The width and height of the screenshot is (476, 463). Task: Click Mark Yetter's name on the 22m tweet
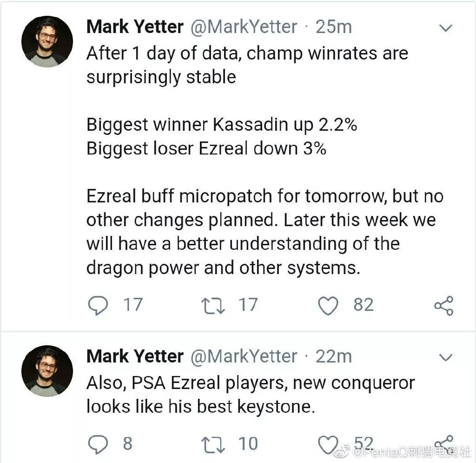pos(135,356)
